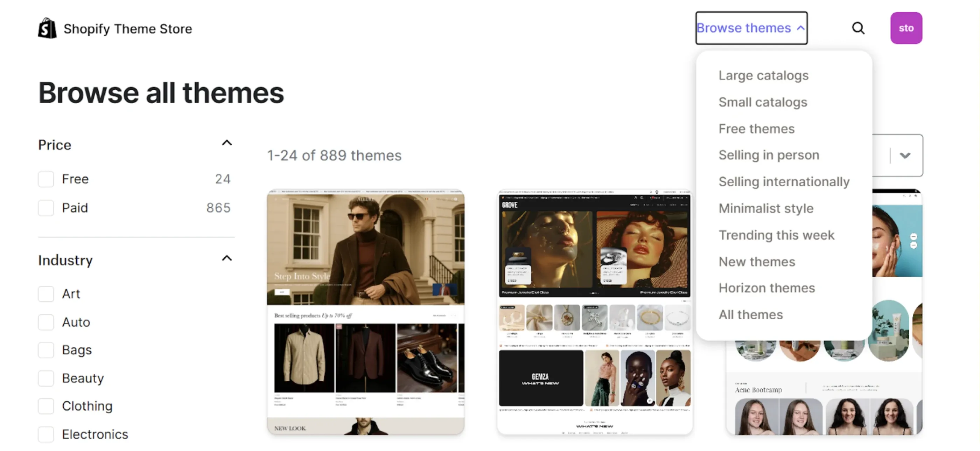The width and height of the screenshot is (980, 451).
Task: Check the Paid price filter
Action: tap(45, 208)
